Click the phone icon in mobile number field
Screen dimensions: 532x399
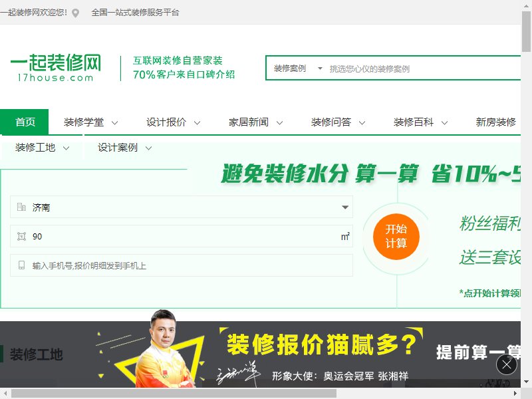click(21, 265)
